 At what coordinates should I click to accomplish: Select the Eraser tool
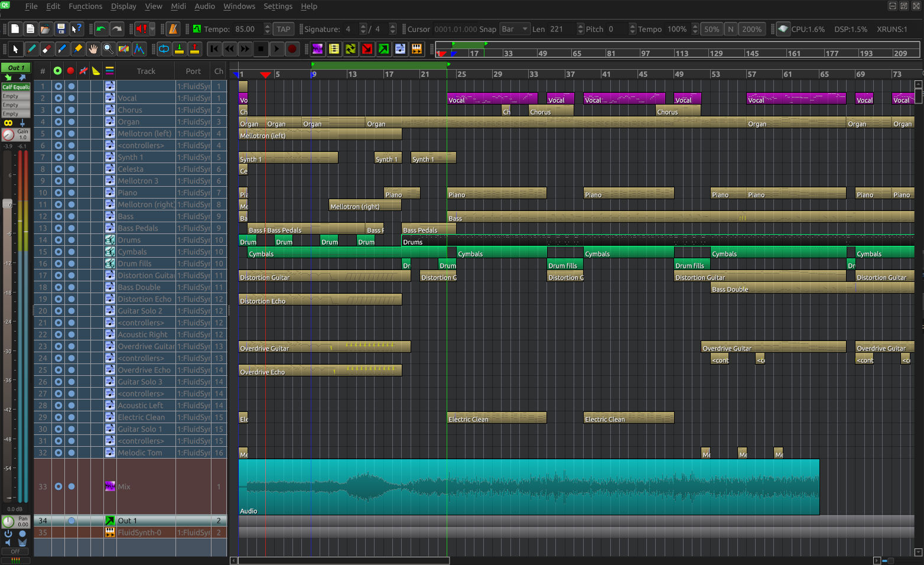point(47,49)
